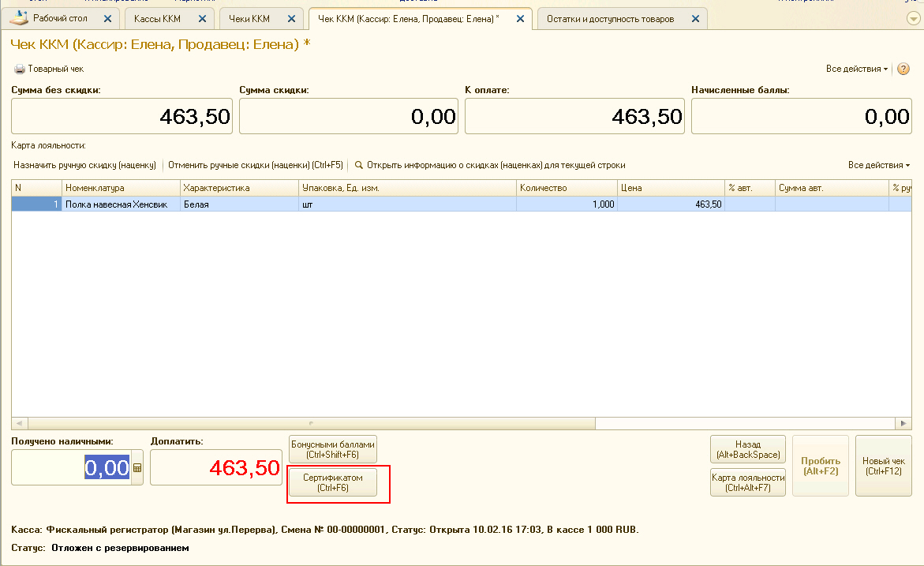Click the Белая characteristic cell
This screenshot has height=566, width=924.
pos(239,204)
